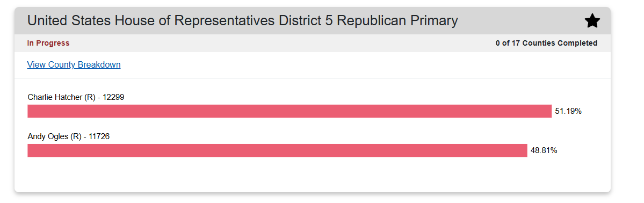Click the vote count 11726
This screenshot has height=203, width=644.
click(99, 136)
